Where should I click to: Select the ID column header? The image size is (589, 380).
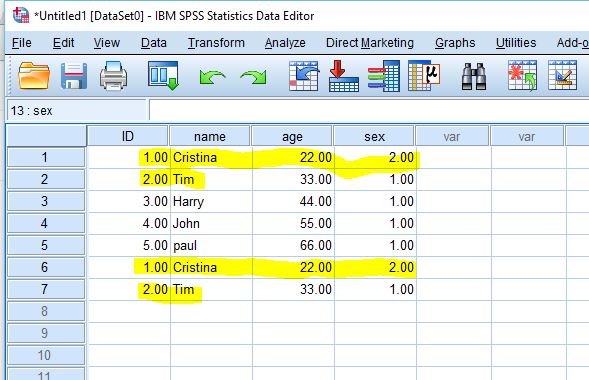(x=128, y=136)
